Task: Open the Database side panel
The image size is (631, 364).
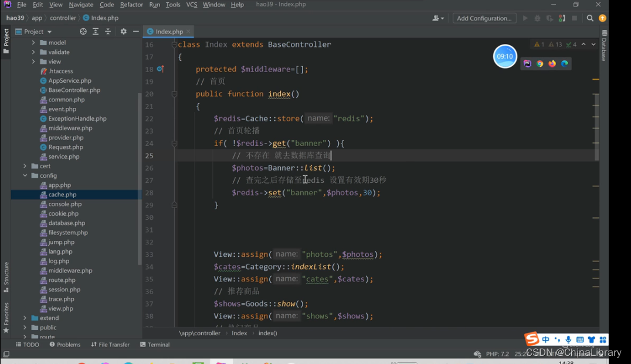Action: click(x=604, y=45)
